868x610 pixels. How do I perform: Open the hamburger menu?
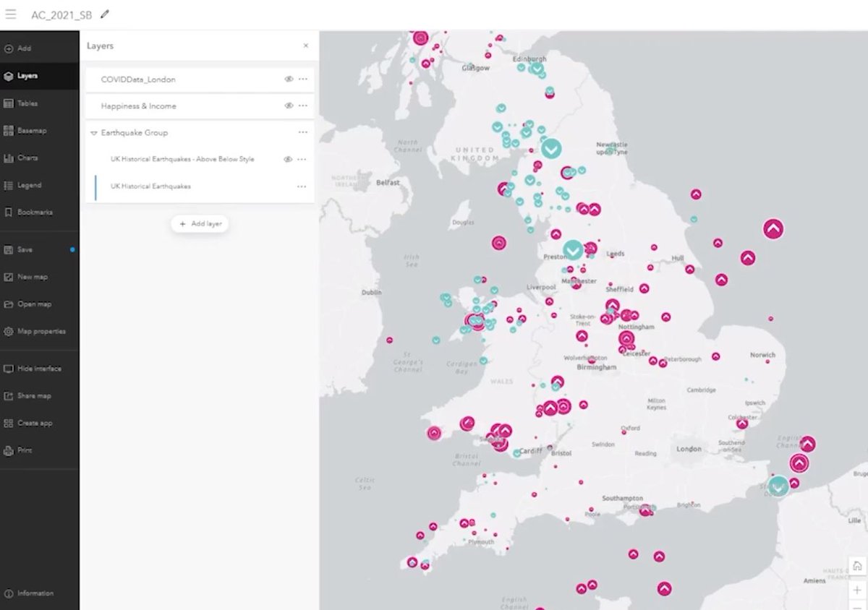click(10, 13)
